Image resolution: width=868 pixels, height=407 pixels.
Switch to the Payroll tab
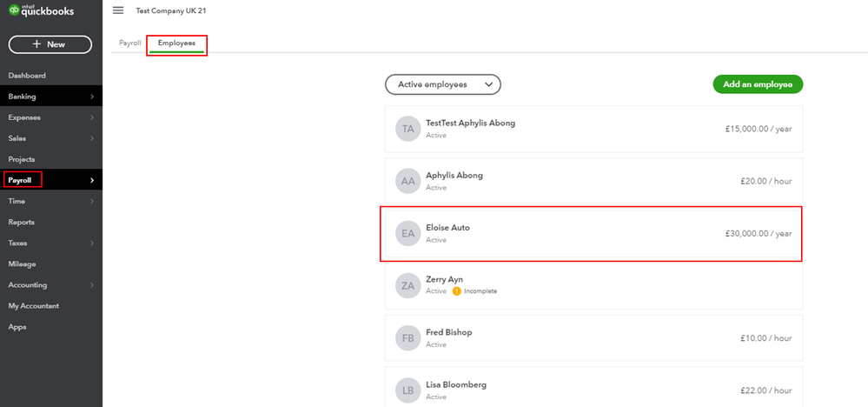coord(129,43)
